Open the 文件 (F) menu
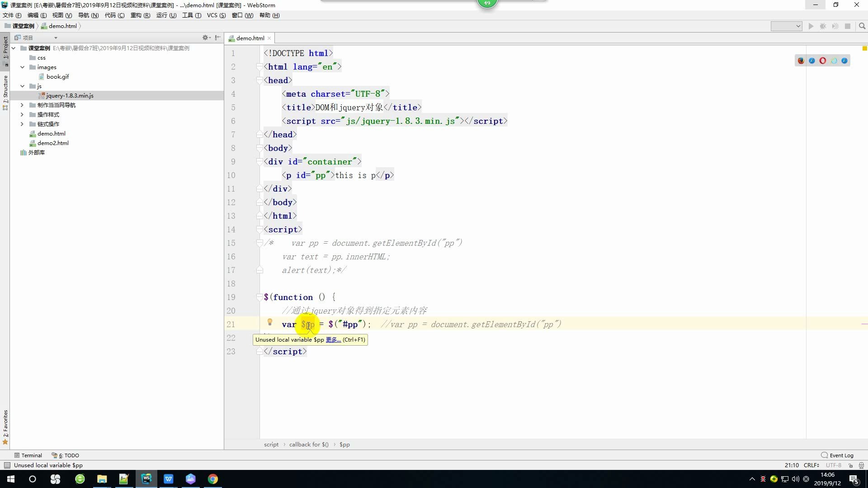The image size is (868, 488). 12,15
